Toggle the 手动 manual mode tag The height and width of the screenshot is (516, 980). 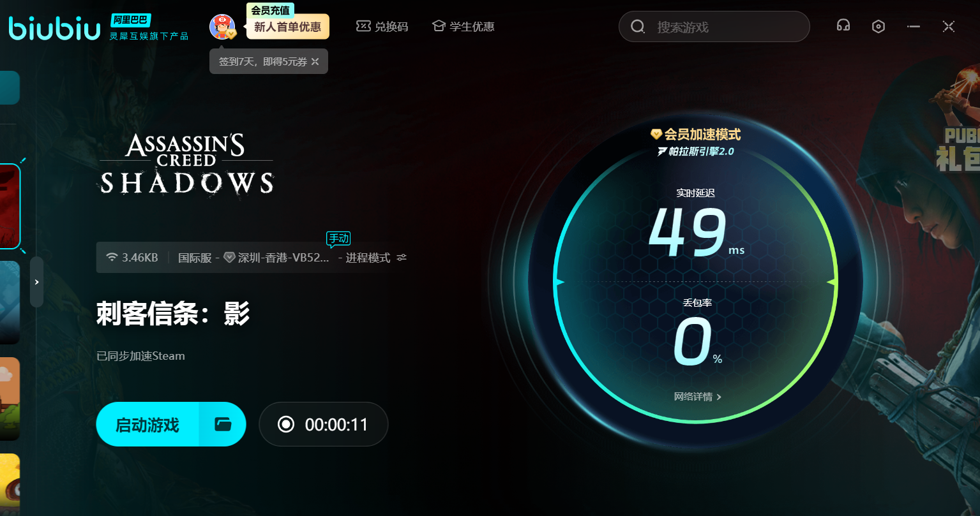point(338,239)
